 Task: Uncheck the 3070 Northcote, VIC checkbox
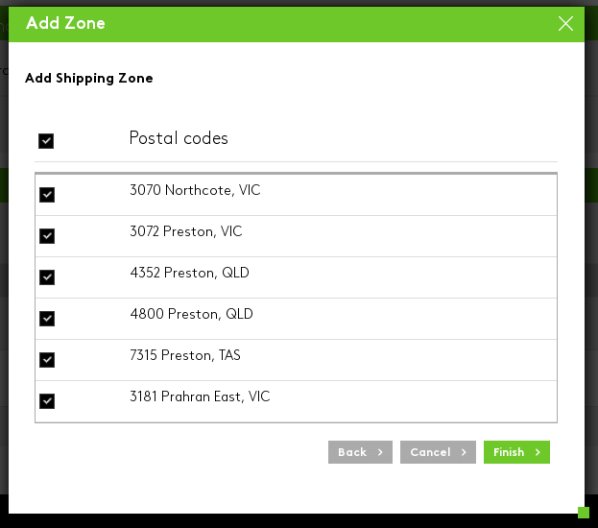(x=47, y=195)
